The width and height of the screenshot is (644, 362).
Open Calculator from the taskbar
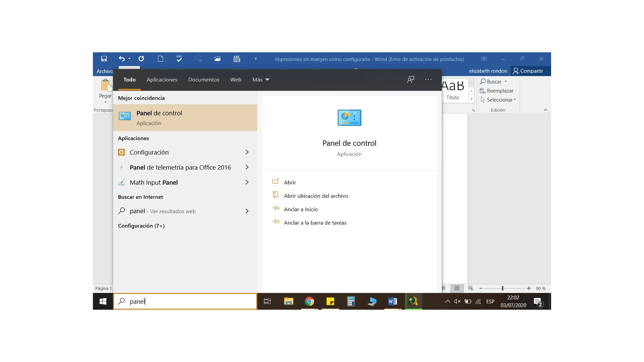pos(351,301)
